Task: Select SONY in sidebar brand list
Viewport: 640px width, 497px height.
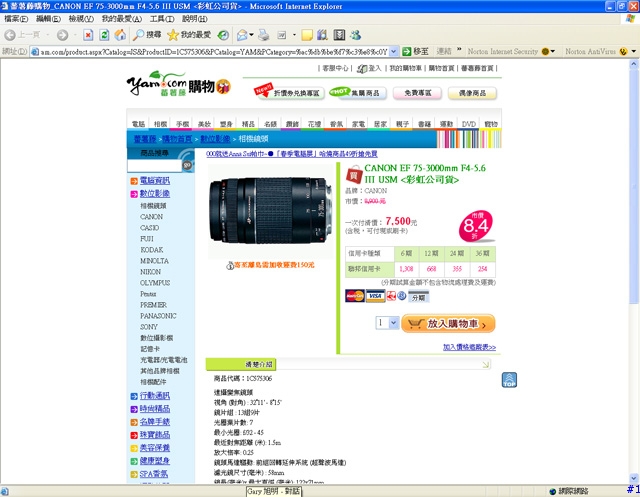Action: (149, 327)
